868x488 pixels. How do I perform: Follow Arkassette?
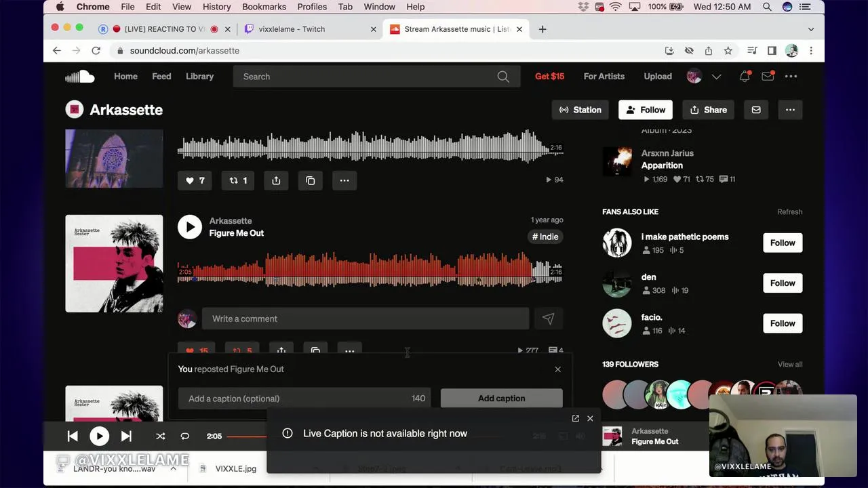click(x=646, y=110)
